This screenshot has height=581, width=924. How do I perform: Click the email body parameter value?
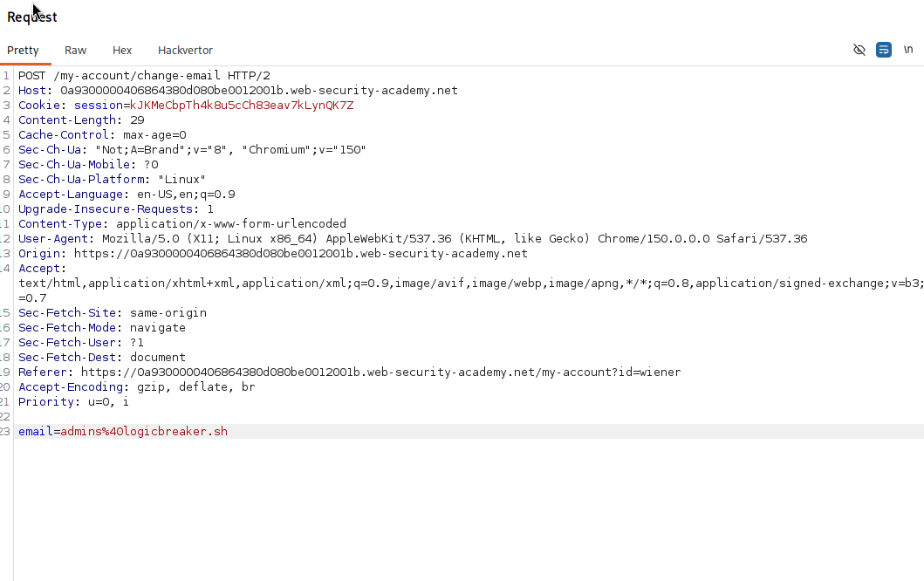pos(144,431)
